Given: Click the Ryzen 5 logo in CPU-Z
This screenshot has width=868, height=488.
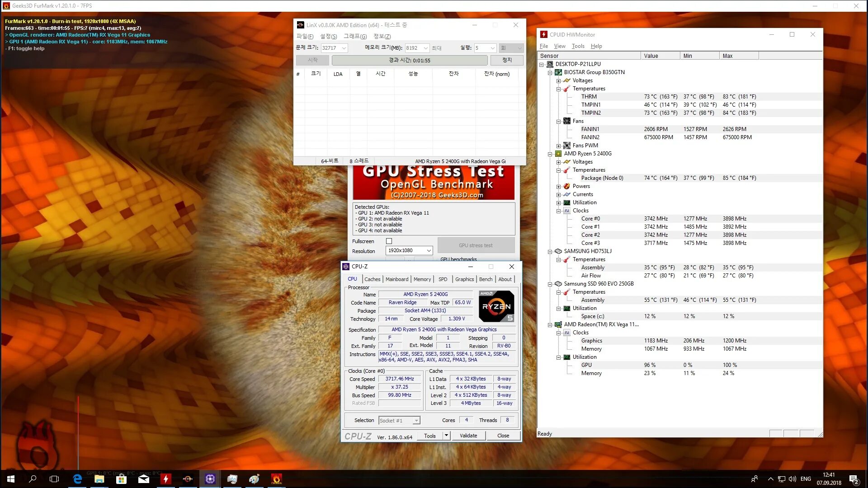Looking at the screenshot, I should (496, 306).
